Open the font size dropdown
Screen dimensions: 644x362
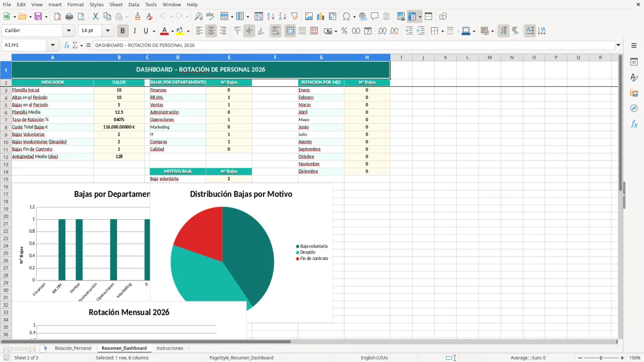tap(107, 31)
